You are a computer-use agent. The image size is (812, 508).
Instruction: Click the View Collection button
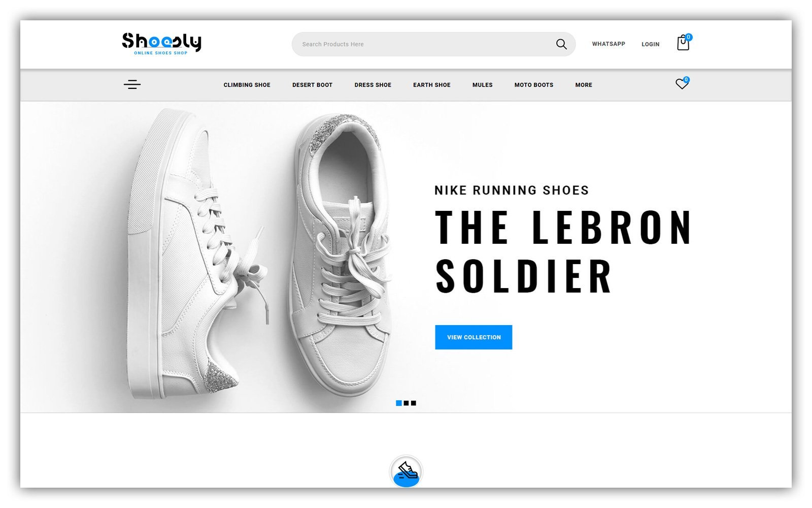473,337
